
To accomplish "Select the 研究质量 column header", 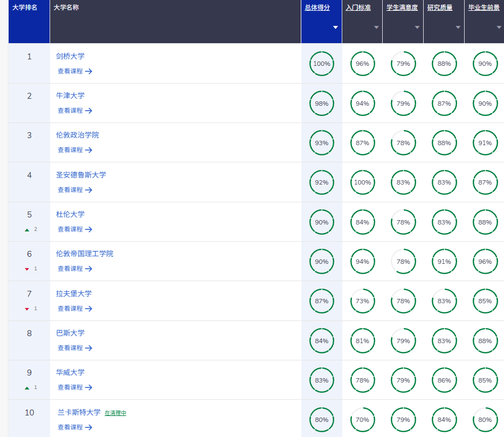I will coord(440,8).
